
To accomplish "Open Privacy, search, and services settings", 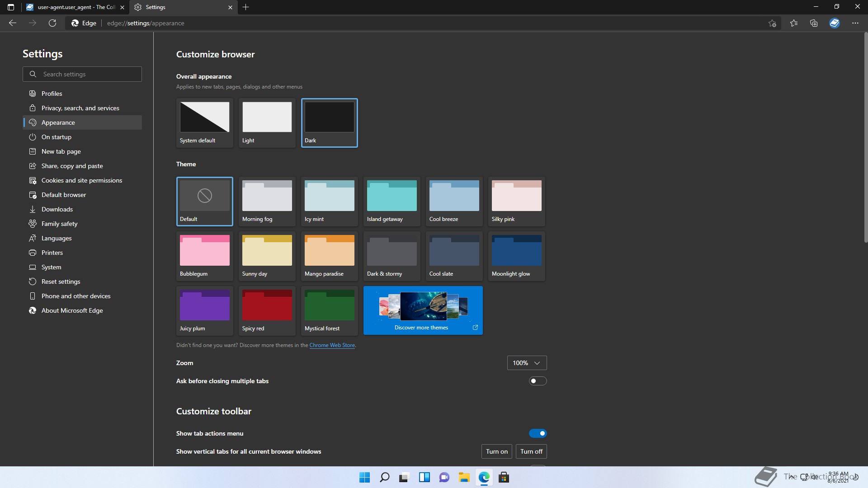I will (80, 108).
